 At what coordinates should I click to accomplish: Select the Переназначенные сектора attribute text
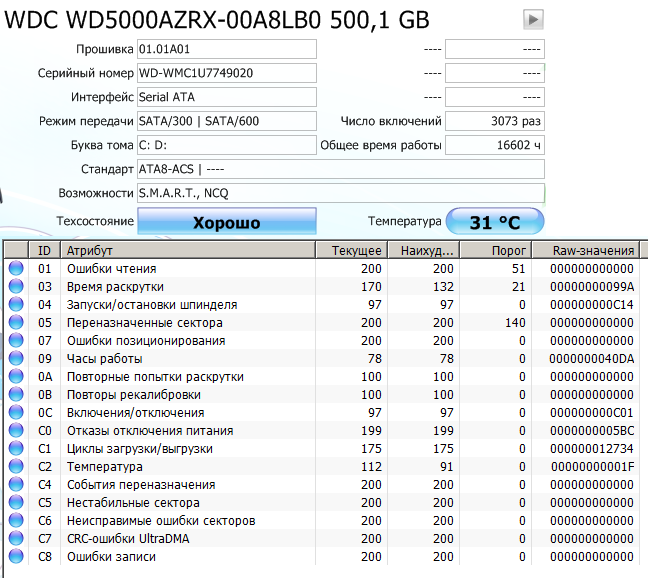coord(145,322)
